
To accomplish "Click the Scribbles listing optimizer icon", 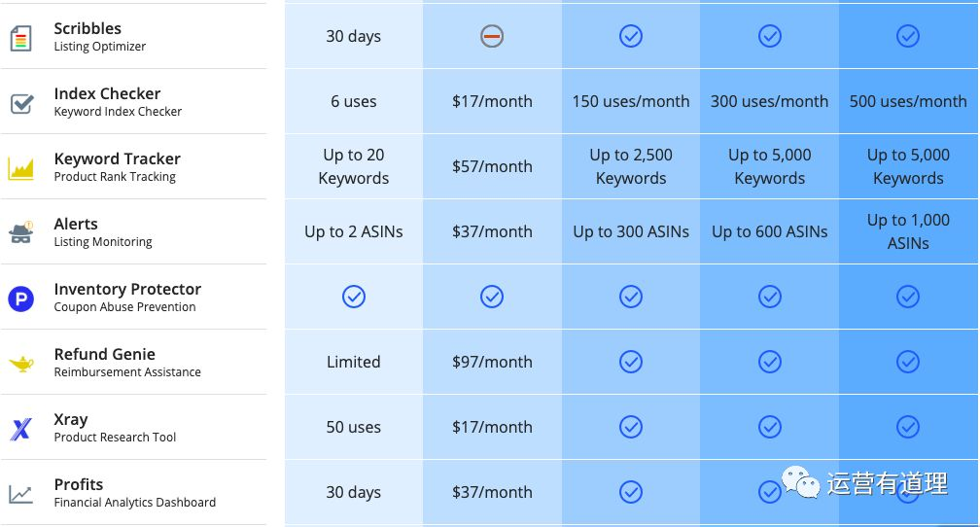I will [x=20, y=39].
